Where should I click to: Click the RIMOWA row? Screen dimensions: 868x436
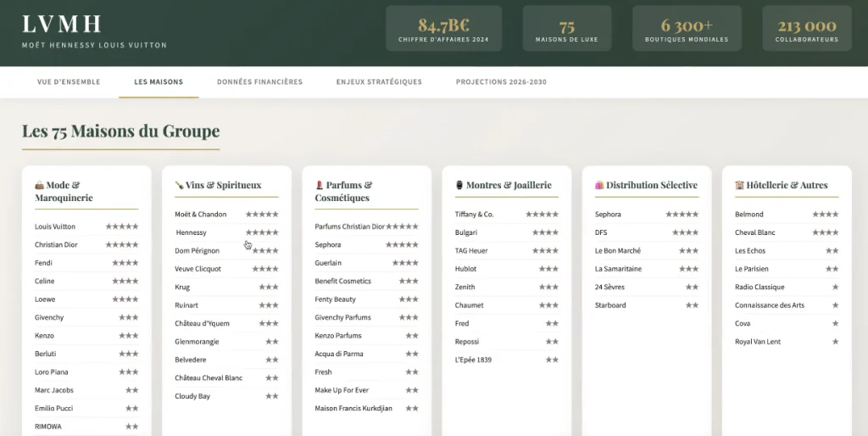[x=86, y=427]
